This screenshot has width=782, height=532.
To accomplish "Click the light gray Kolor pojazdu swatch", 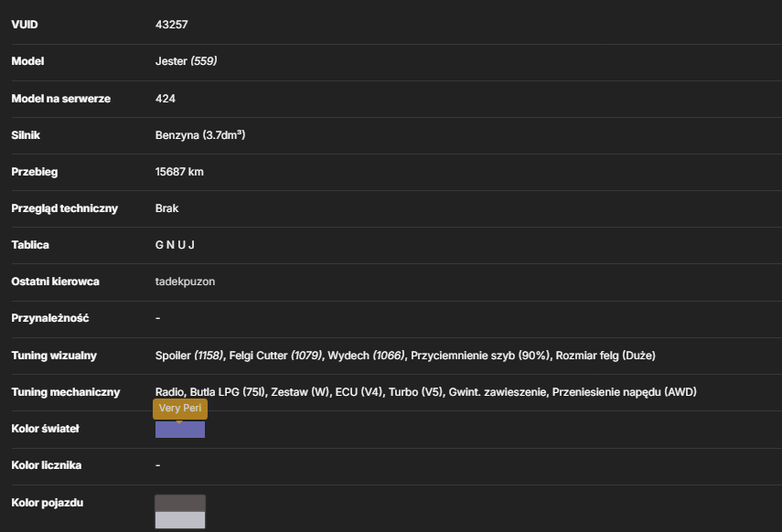I will coord(180,519).
